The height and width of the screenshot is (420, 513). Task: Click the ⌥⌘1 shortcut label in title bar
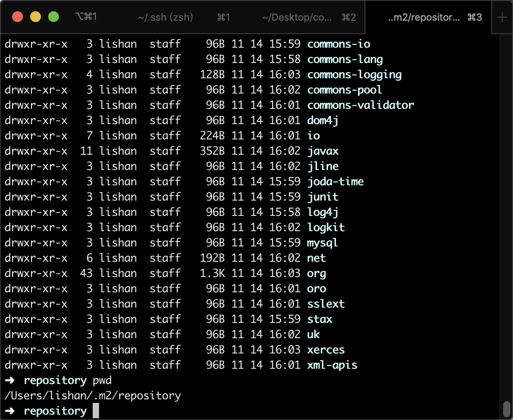tap(86, 17)
